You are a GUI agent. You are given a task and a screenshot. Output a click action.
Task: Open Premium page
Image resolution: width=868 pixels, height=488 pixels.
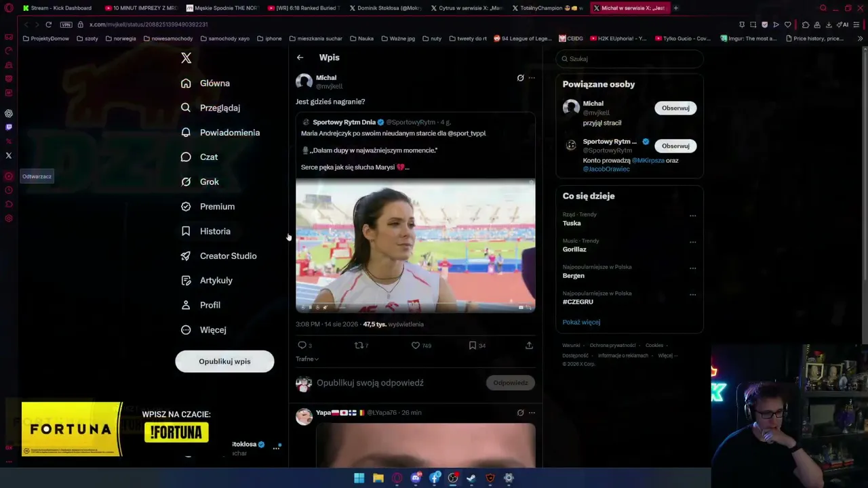208,207
